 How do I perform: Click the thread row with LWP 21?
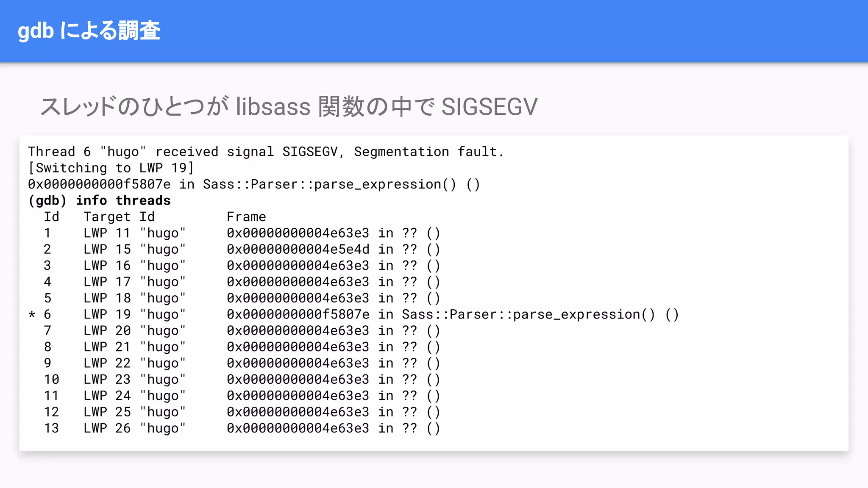click(242, 347)
